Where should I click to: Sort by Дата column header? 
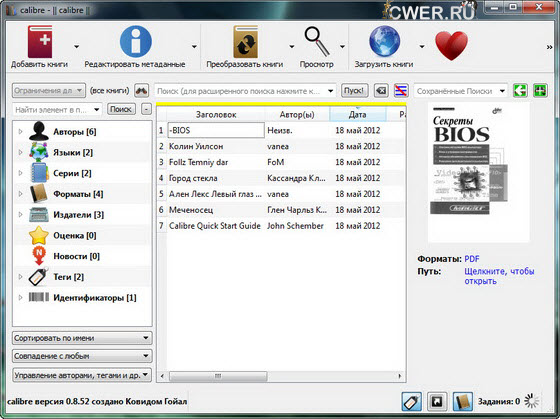358,115
